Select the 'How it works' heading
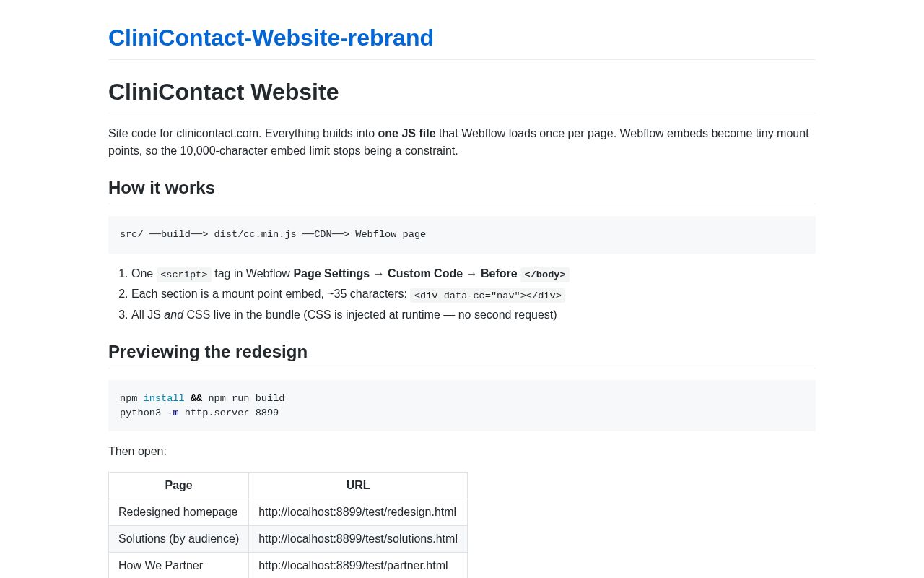The width and height of the screenshot is (924, 578). pyautogui.click(x=162, y=188)
